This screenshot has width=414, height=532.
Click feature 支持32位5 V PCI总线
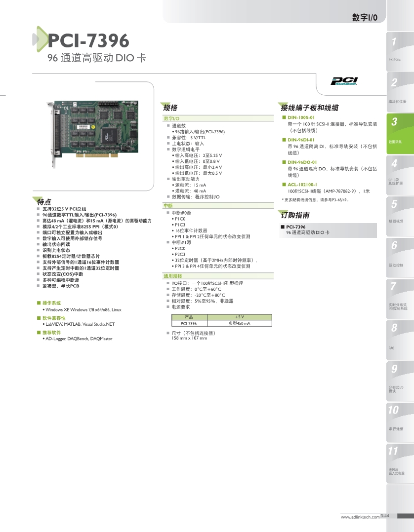tap(64, 209)
